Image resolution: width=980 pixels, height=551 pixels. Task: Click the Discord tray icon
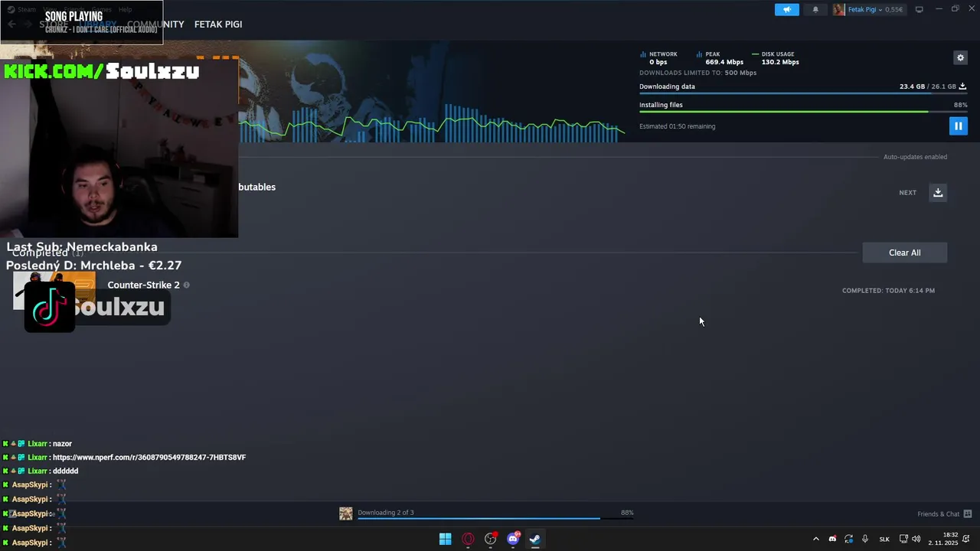832,539
